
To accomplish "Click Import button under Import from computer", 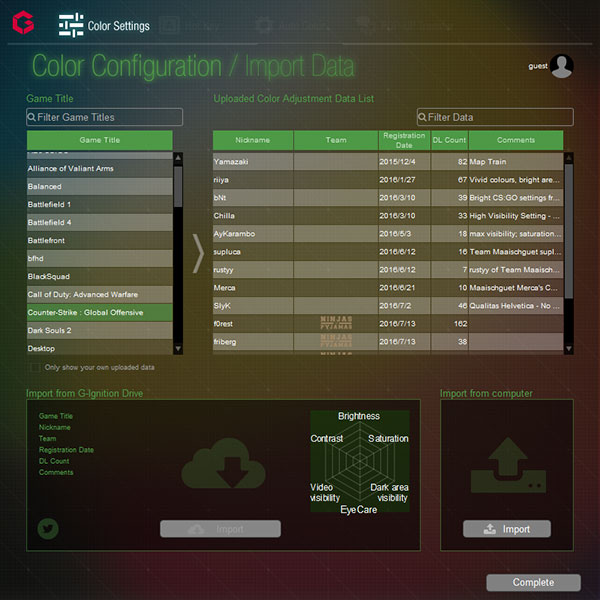I will click(507, 529).
